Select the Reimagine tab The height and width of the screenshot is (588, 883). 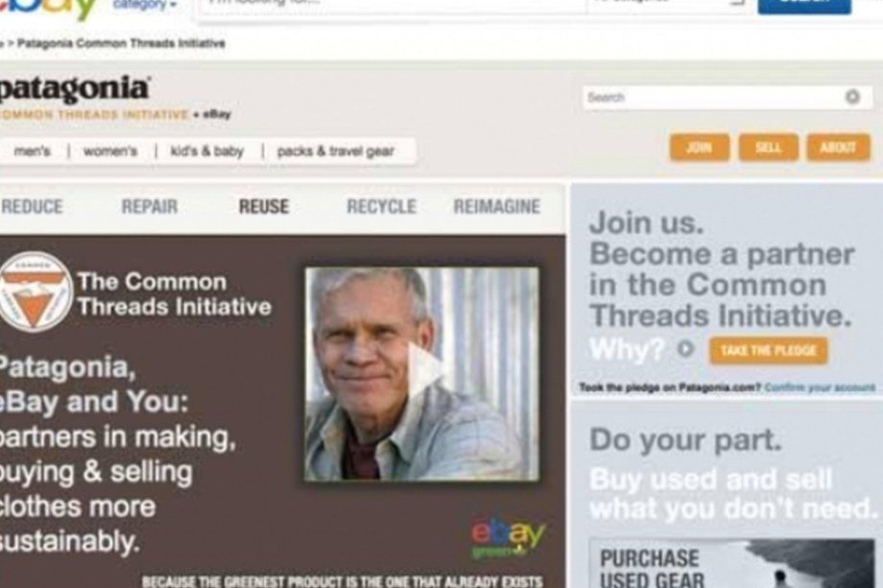(497, 206)
